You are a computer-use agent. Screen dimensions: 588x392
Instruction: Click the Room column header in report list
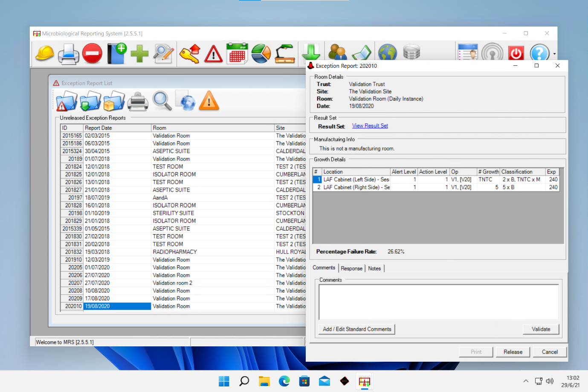click(213, 128)
